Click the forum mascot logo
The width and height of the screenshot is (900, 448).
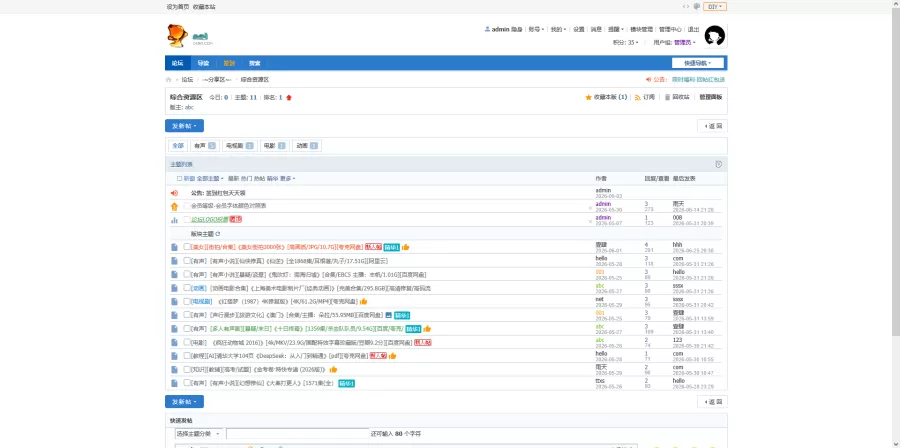pyautogui.click(x=177, y=36)
